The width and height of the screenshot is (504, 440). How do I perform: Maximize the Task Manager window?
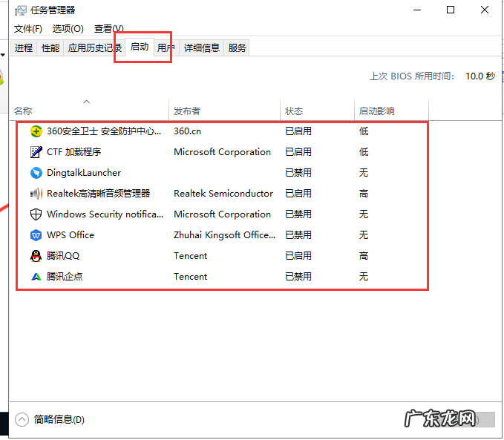451,10
